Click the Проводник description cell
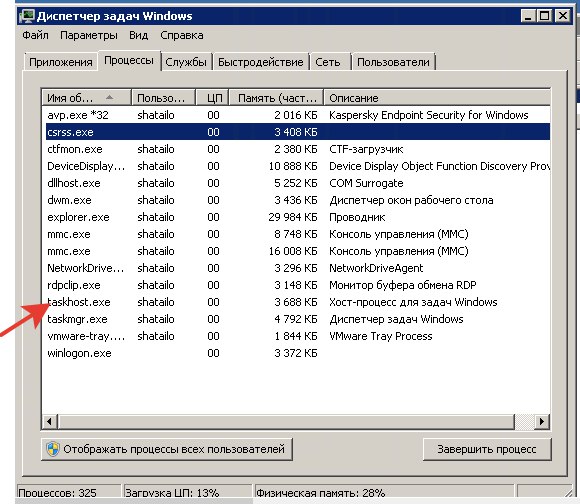 tap(357, 217)
